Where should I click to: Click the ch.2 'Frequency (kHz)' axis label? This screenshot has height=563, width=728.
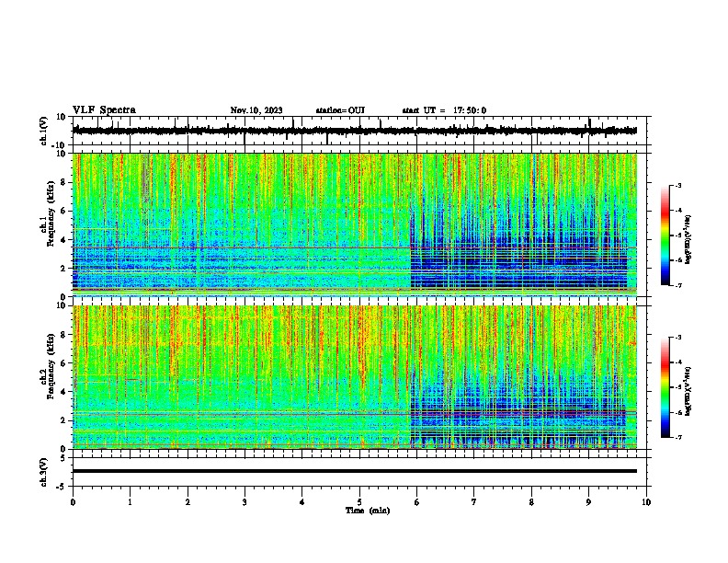pyautogui.click(x=51, y=366)
